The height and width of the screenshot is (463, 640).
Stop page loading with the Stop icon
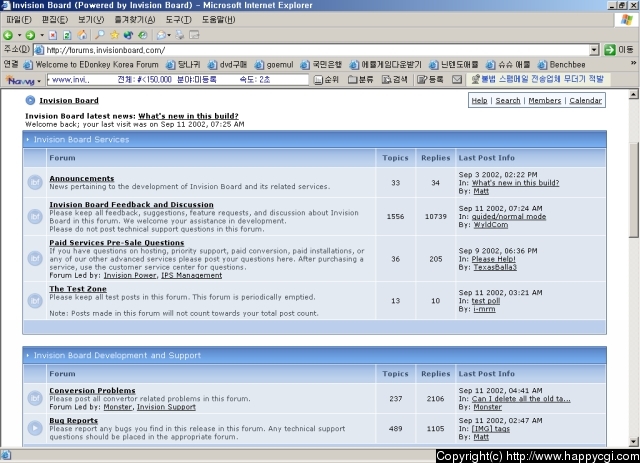53,36
